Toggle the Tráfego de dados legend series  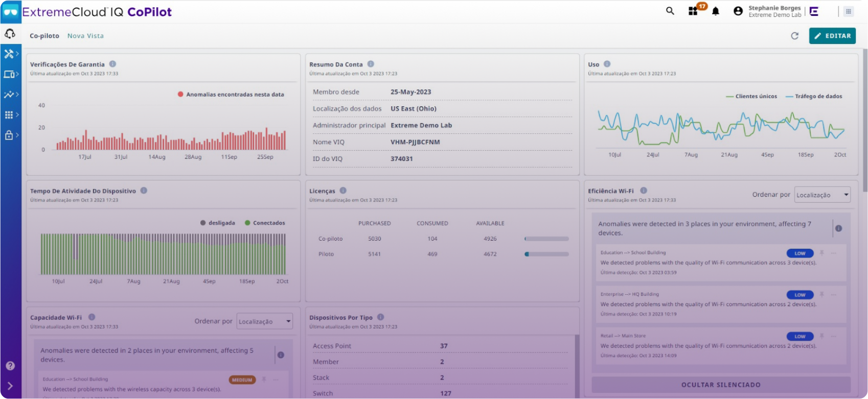point(814,96)
